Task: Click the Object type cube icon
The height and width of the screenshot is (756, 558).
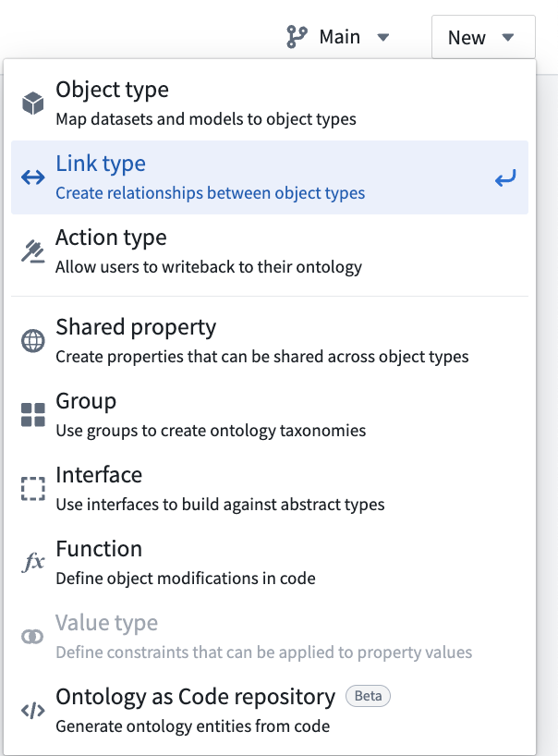Action: [32, 104]
